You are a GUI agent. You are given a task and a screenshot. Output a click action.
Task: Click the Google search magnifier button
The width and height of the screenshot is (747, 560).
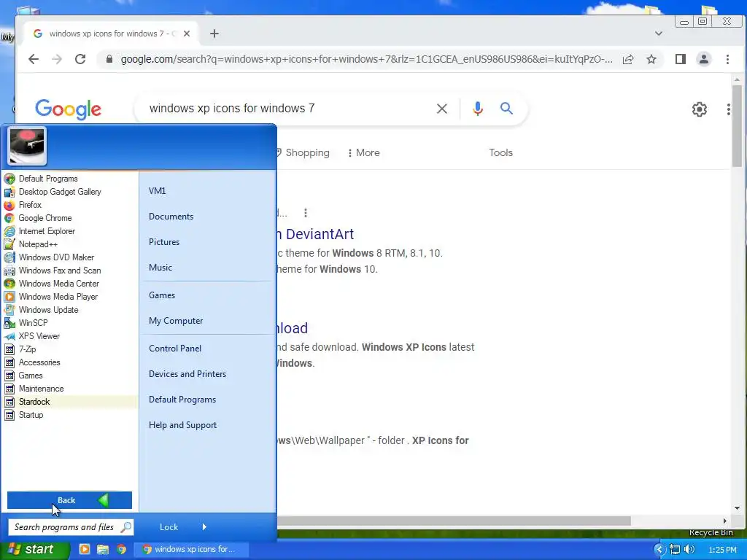(506, 109)
